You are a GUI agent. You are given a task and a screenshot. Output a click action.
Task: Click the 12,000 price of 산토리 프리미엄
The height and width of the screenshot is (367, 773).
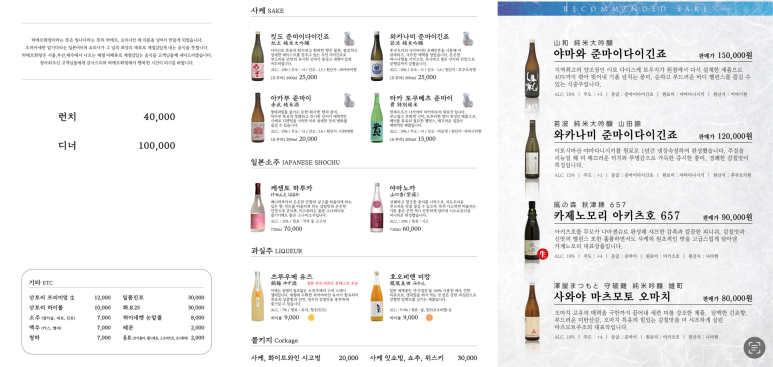(x=103, y=297)
